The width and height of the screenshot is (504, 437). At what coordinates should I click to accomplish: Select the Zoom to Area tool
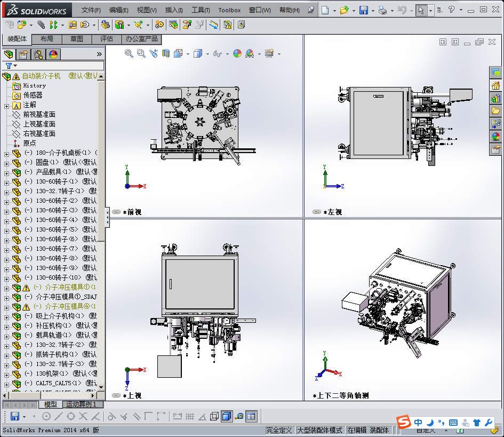tap(141, 54)
